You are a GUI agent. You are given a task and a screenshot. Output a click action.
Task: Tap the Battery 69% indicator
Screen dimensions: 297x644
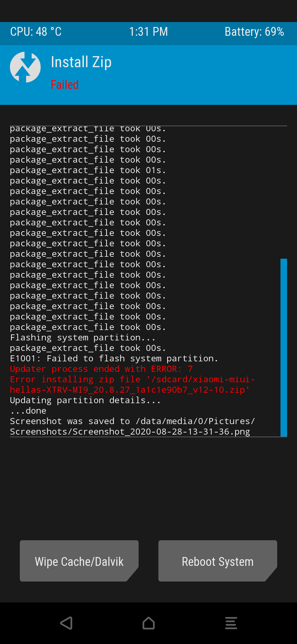254,32
